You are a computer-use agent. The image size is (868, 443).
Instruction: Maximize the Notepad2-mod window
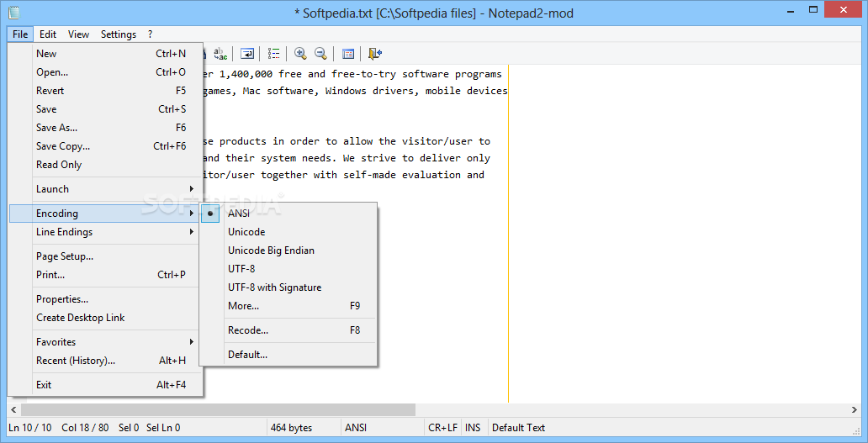tap(813, 9)
